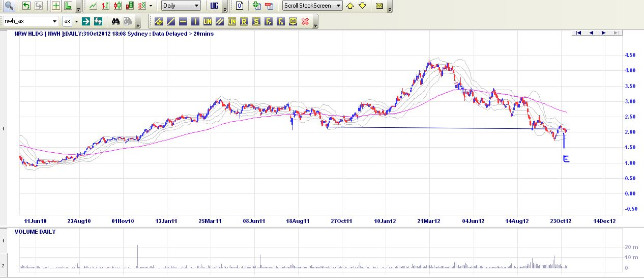This screenshot has width=644, height=278.
Task: Select the C comment annotation tool
Action: (x=292, y=21)
